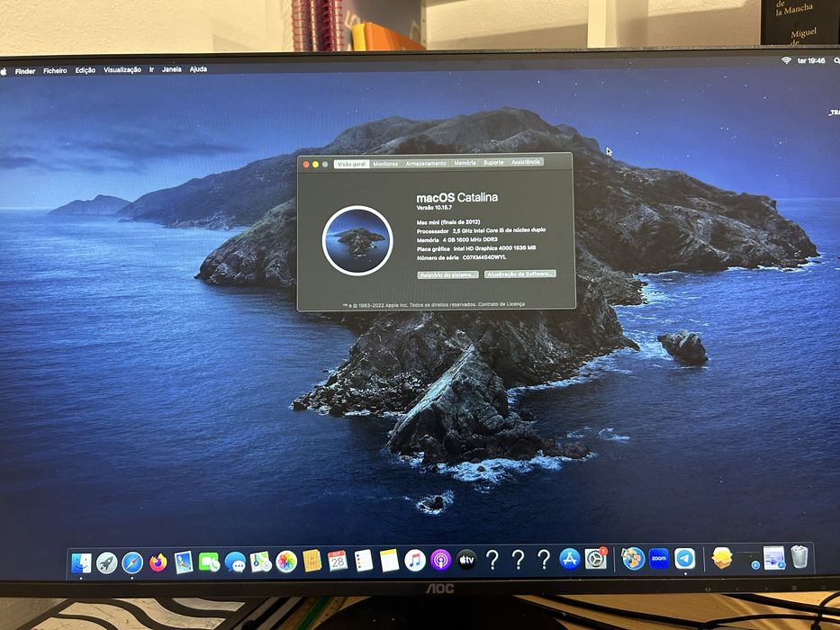Open the Edição menu
The image size is (840, 630).
click(x=86, y=70)
